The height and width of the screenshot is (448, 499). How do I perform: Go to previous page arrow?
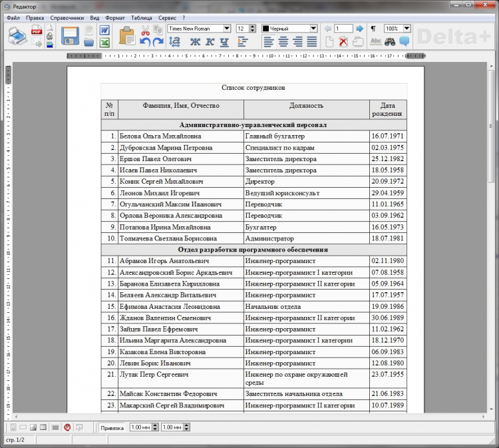(x=327, y=29)
